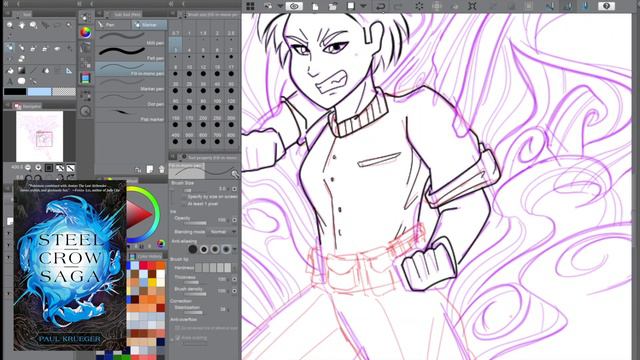Delete sub tool with trash icon
Viewport: 640px width, 360px height.
[161, 169]
